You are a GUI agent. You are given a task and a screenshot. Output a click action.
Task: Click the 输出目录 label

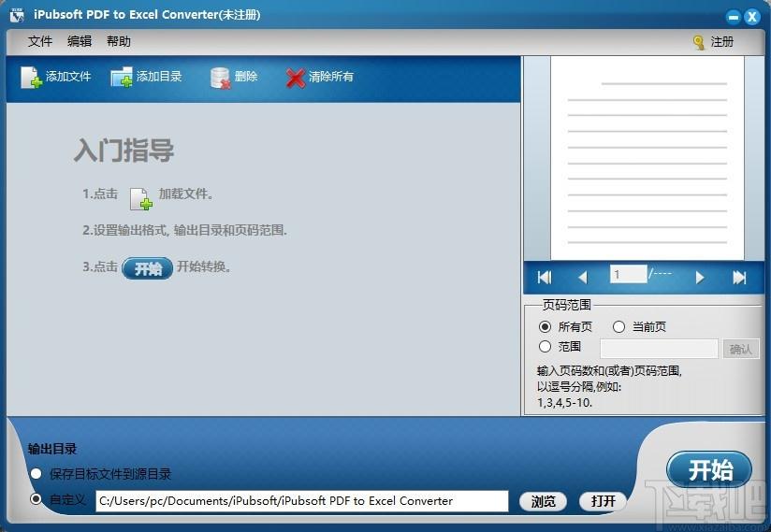[x=52, y=449]
